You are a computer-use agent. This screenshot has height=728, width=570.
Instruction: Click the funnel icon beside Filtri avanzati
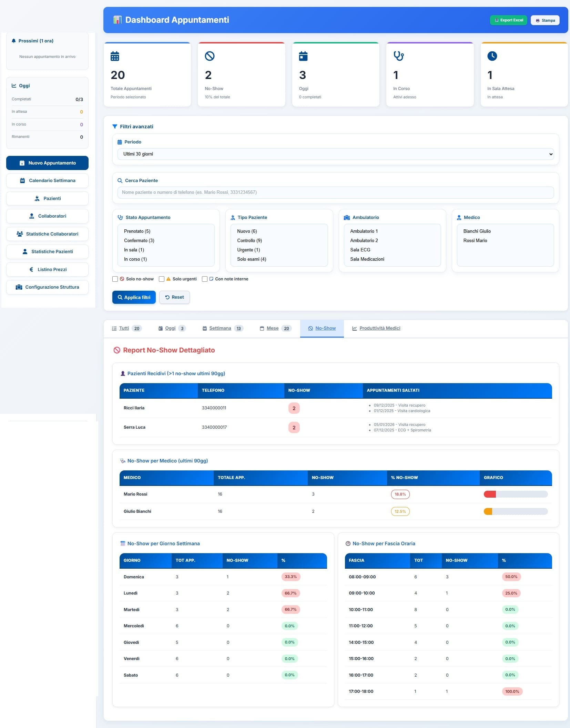[115, 127]
